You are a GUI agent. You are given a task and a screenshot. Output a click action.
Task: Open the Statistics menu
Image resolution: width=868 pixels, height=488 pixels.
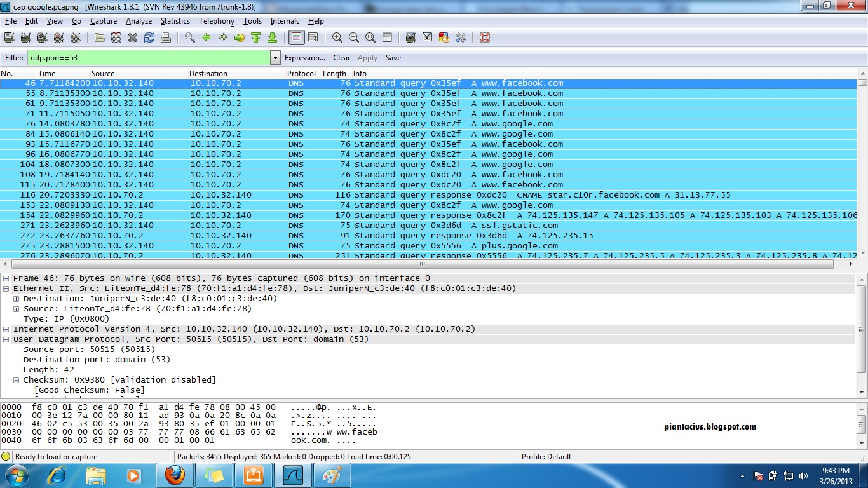tap(175, 21)
